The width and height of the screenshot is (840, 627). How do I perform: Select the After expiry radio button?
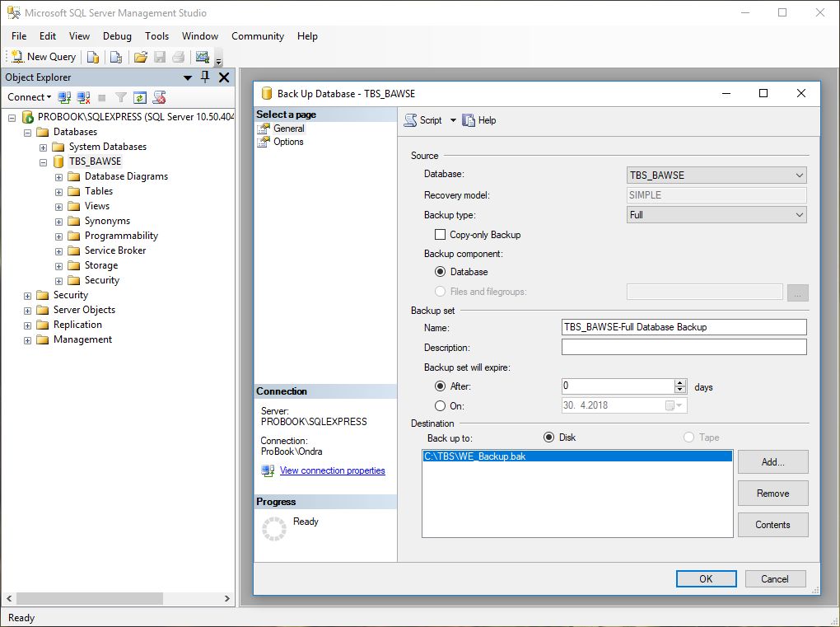[440, 386]
